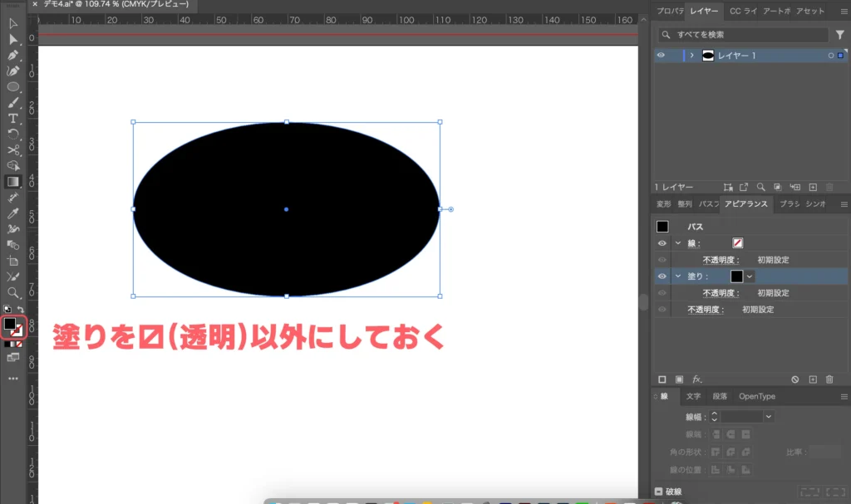The width and height of the screenshot is (851, 504).
Task: Hide レイヤー 1 visibility
Action: tap(661, 55)
